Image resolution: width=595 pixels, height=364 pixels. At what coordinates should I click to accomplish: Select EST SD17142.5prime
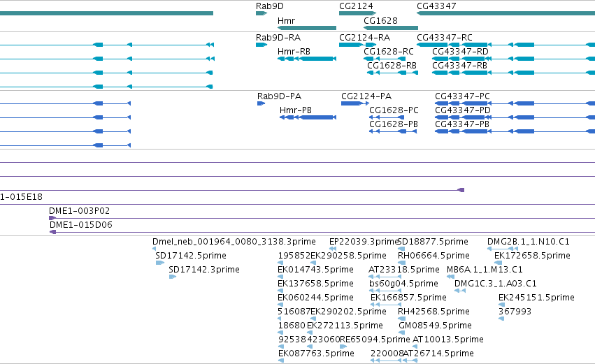click(x=191, y=256)
